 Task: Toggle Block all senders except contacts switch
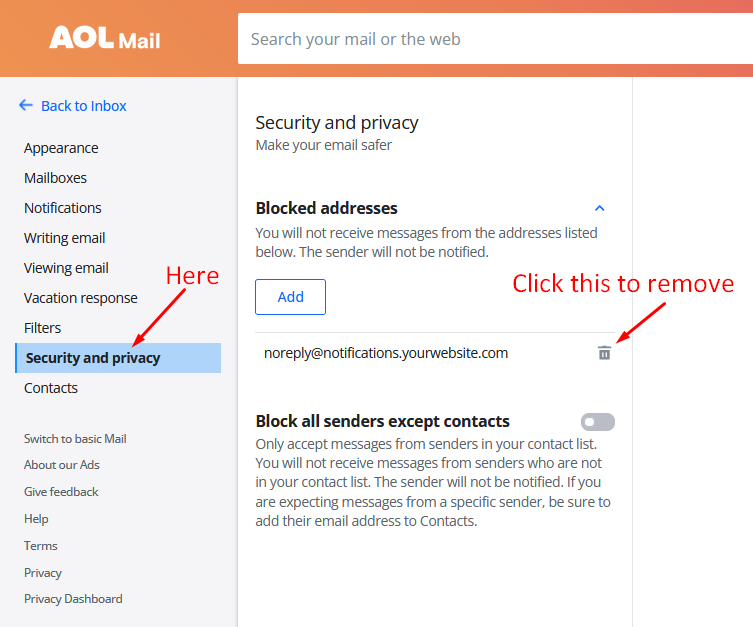pos(597,422)
